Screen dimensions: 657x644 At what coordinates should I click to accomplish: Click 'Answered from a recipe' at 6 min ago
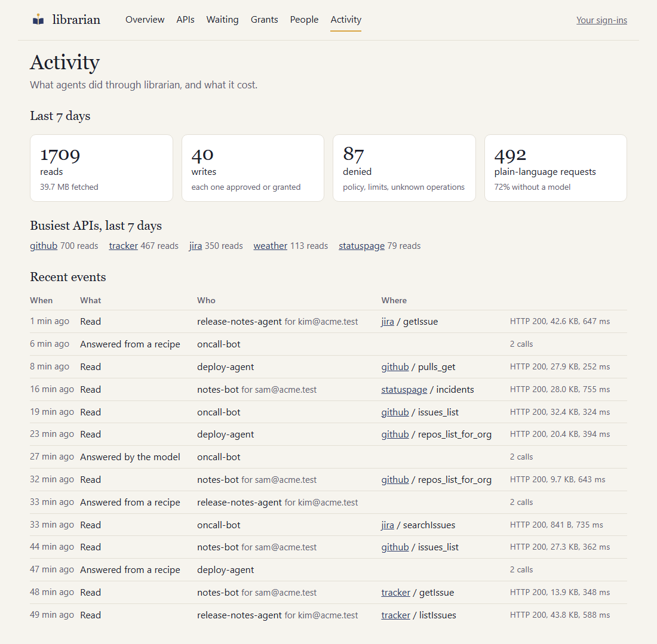click(x=130, y=344)
